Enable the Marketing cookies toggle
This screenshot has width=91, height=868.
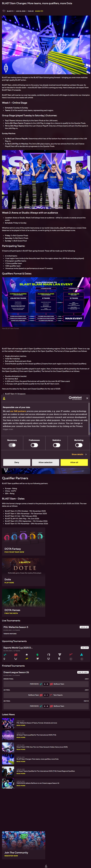pyautogui.click(x=79, y=445)
